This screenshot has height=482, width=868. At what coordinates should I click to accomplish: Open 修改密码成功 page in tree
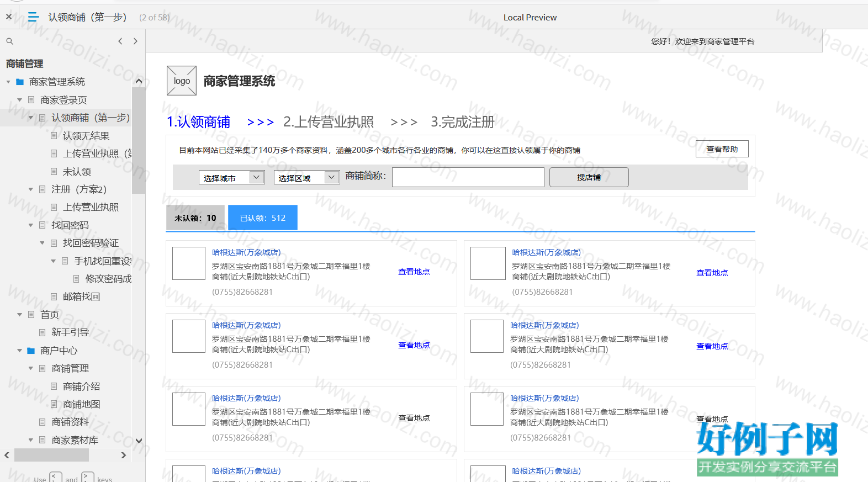tap(108, 279)
